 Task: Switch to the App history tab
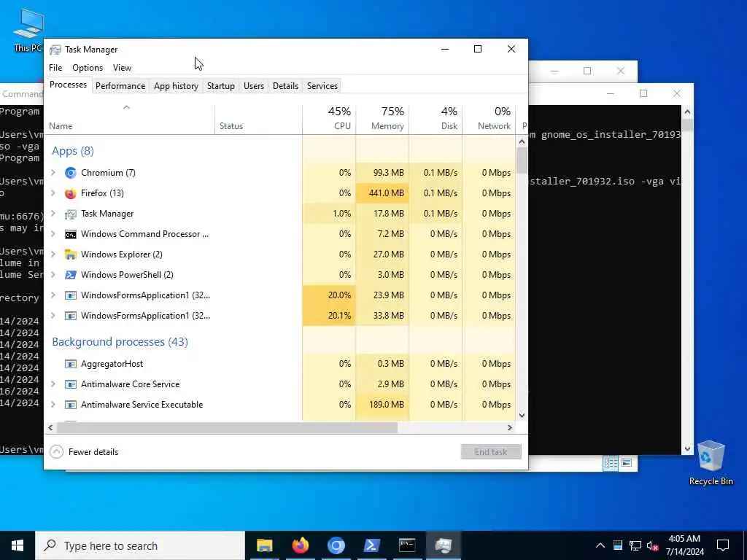pyautogui.click(x=176, y=86)
